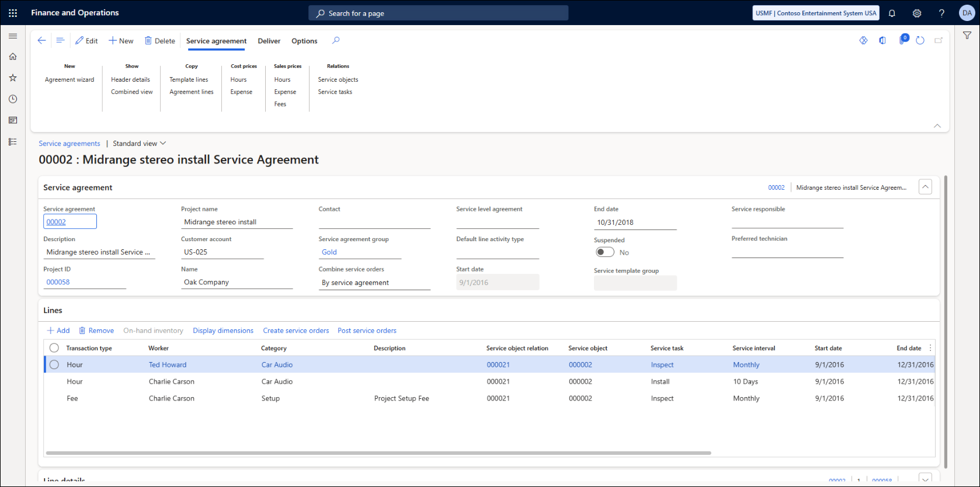This screenshot has height=487, width=980.
Task: Click the notifications bell icon
Action: point(892,13)
